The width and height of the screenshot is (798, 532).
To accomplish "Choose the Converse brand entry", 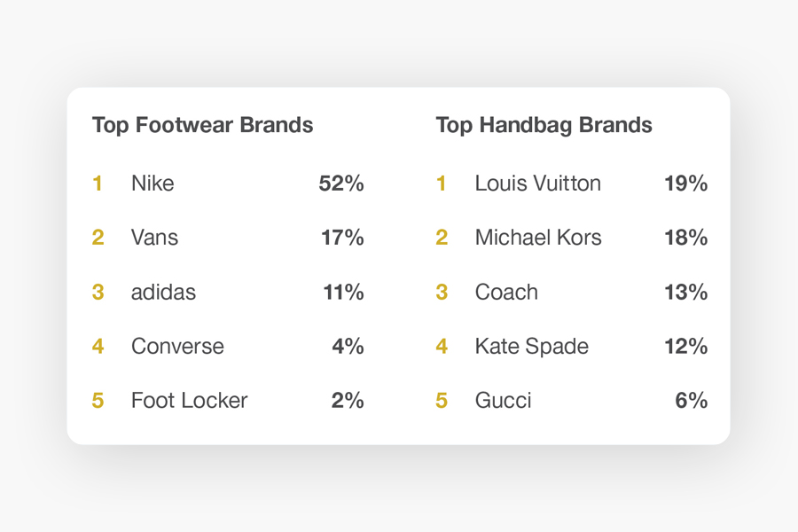I will [x=177, y=346].
